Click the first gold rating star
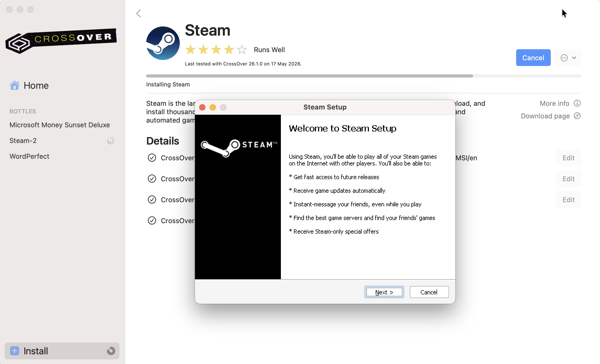 click(x=190, y=49)
